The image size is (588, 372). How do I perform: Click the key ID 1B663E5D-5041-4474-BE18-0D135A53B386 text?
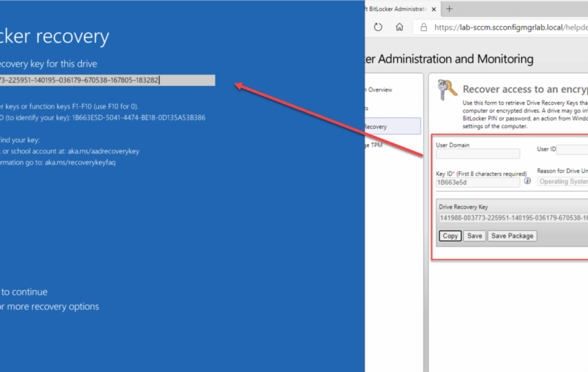pos(139,118)
